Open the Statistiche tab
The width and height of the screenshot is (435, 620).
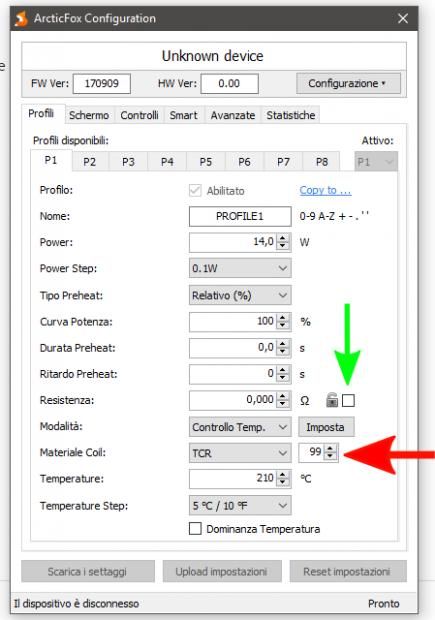tap(291, 115)
